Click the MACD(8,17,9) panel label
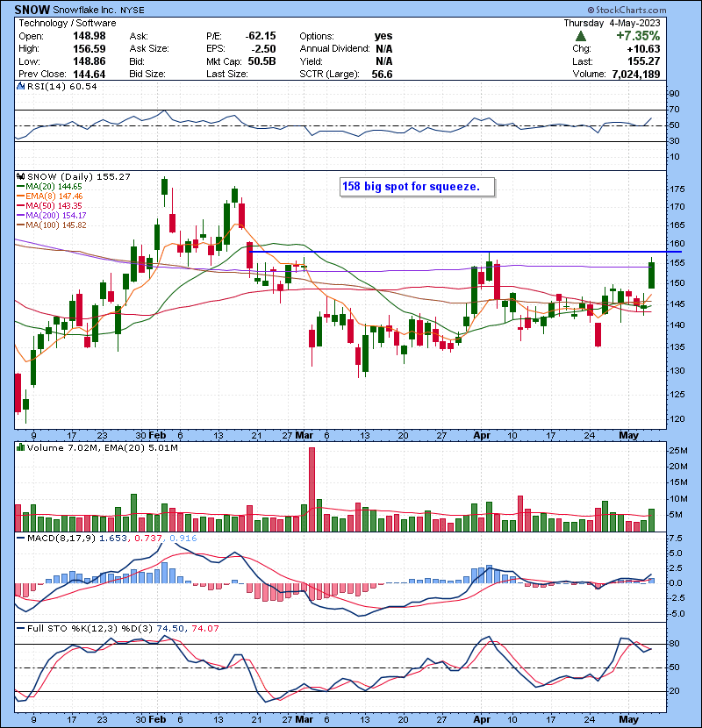The height and width of the screenshot is (728, 702). [61, 539]
